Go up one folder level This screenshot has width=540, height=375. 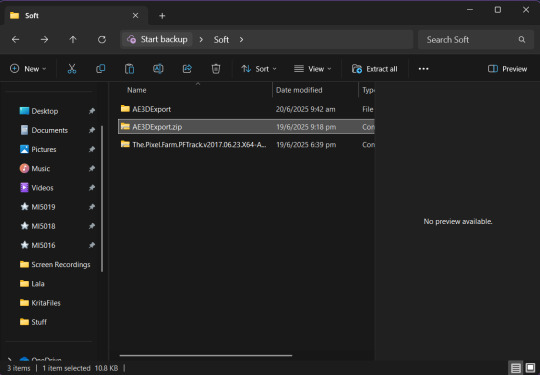(73, 40)
